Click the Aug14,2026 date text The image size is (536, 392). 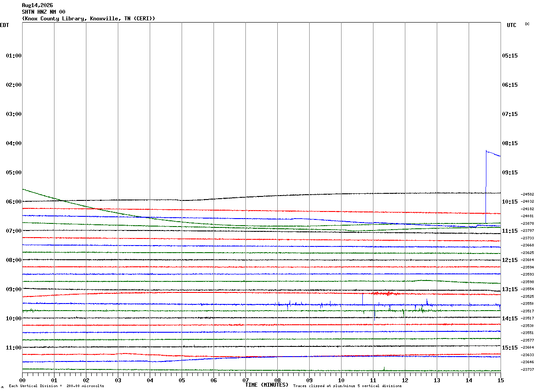37,5
